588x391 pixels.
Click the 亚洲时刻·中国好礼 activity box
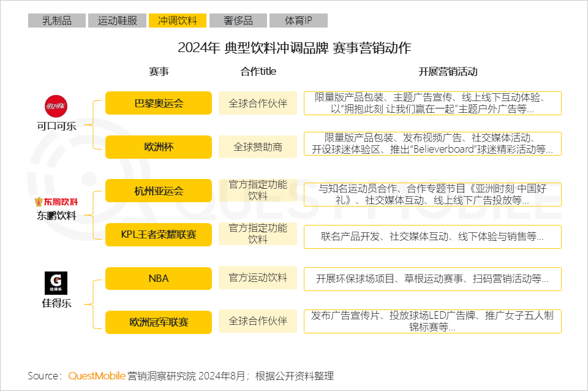click(x=432, y=194)
